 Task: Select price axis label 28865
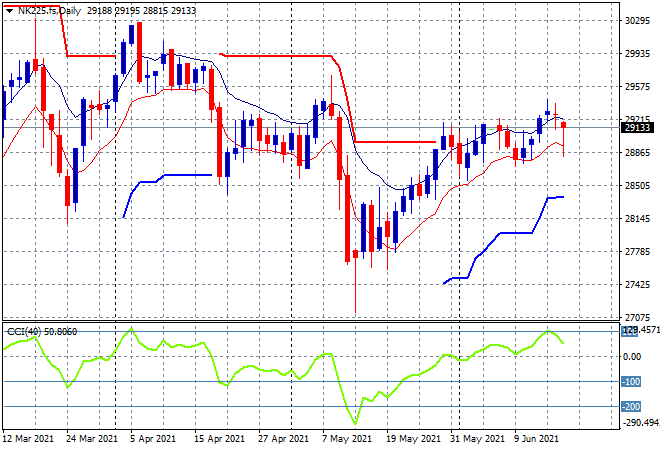coord(637,152)
